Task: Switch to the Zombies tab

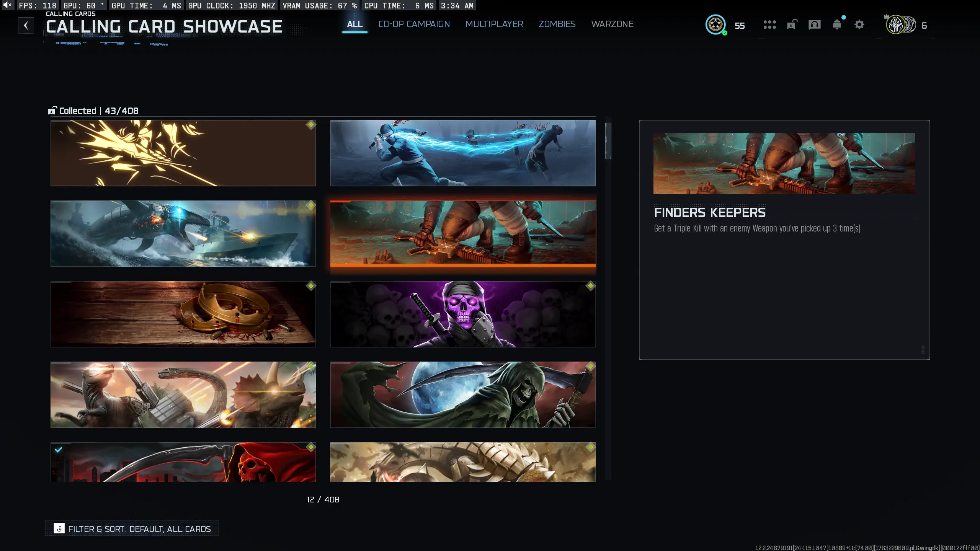Action: click(557, 24)
